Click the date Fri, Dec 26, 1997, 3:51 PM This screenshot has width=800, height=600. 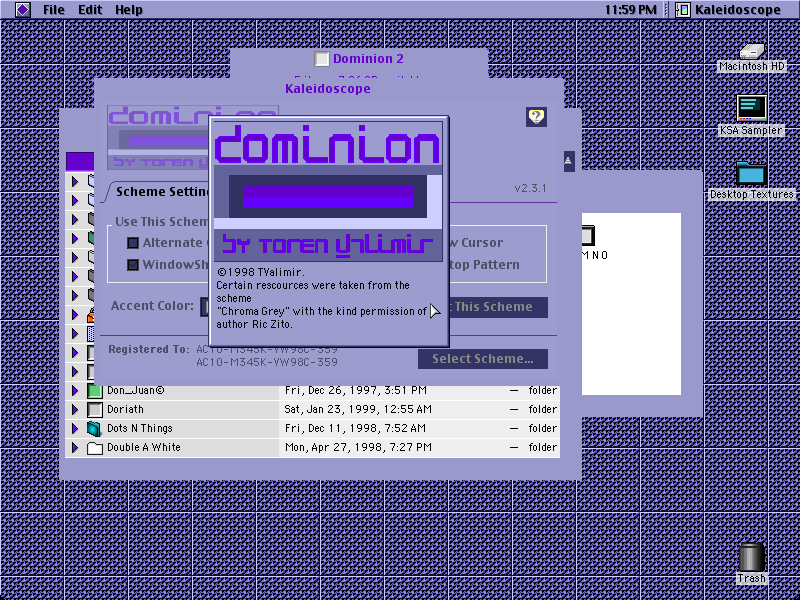(356, 391)
